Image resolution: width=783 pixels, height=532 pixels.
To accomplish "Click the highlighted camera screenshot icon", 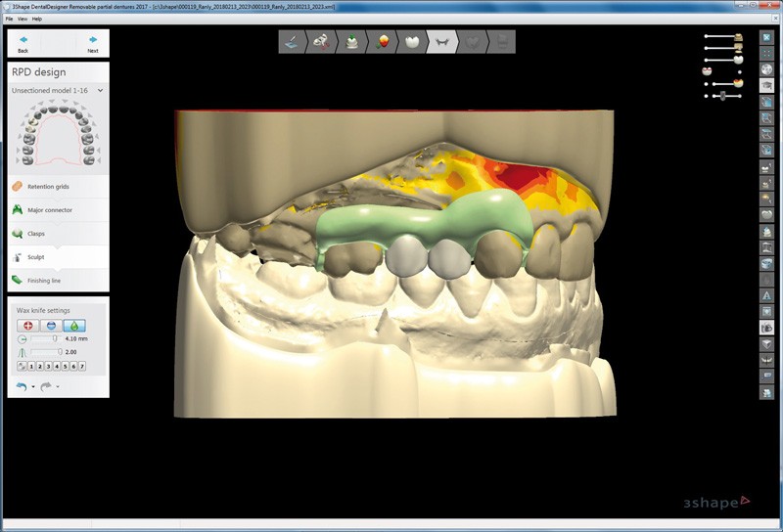I will click(x=766, y=328).
